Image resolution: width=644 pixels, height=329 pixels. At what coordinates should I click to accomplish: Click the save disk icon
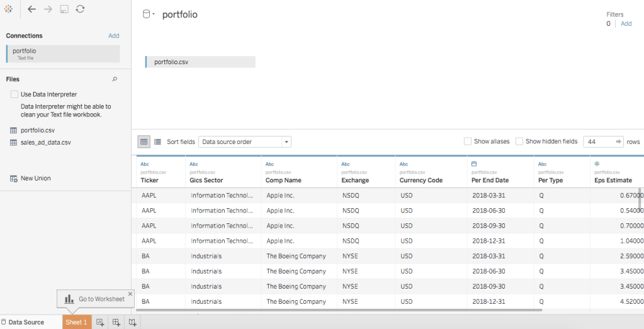coord(64,9)
